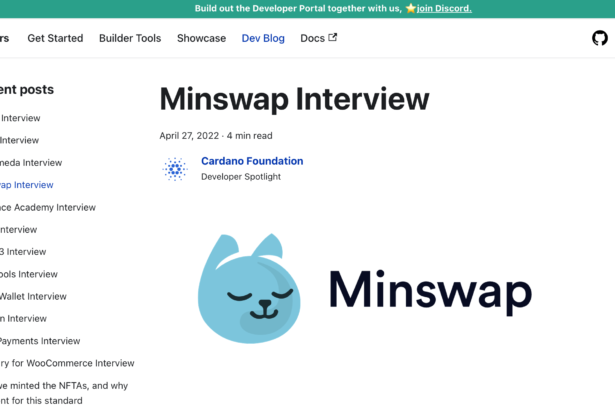
Task: Go to the Showcase page
Action: [202, 38]
